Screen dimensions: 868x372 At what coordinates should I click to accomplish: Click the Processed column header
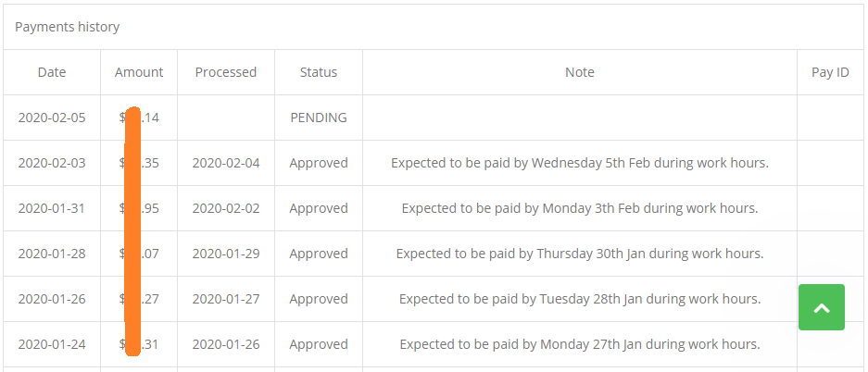226,72
